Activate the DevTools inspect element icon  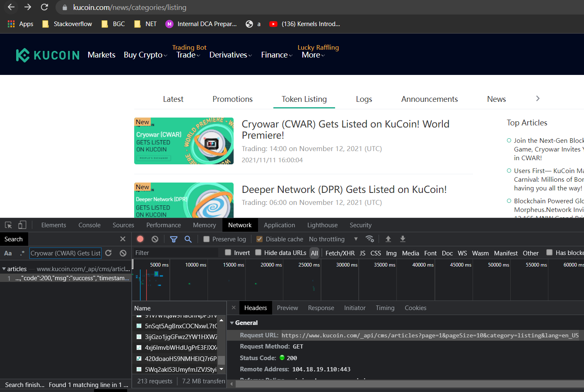[8, 225]
